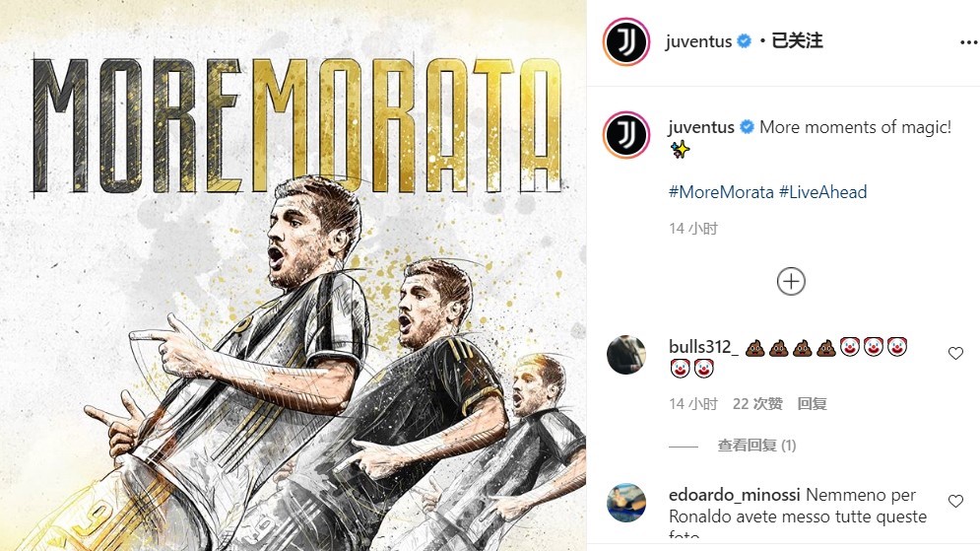The width and height of the screenshot is (980, 551).
Task: Open the #MoreMorata hashtag
Action: (x=721, y=192)
